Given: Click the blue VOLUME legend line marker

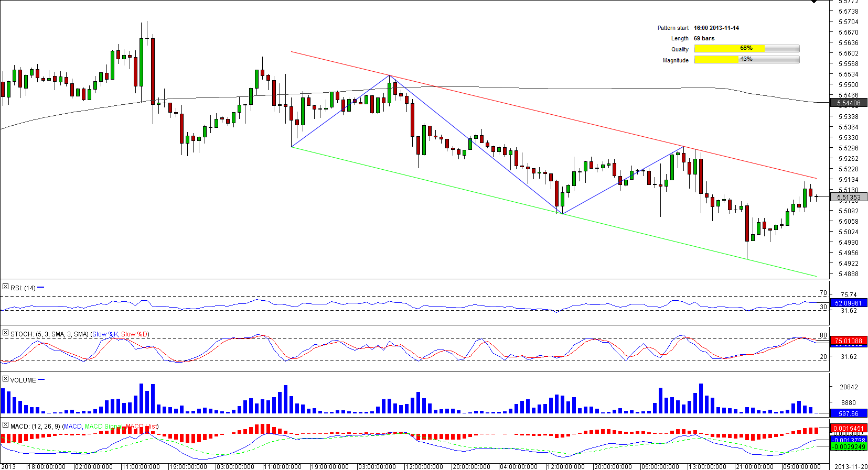Looking at the screenshot, I should (x=41, y=379).
